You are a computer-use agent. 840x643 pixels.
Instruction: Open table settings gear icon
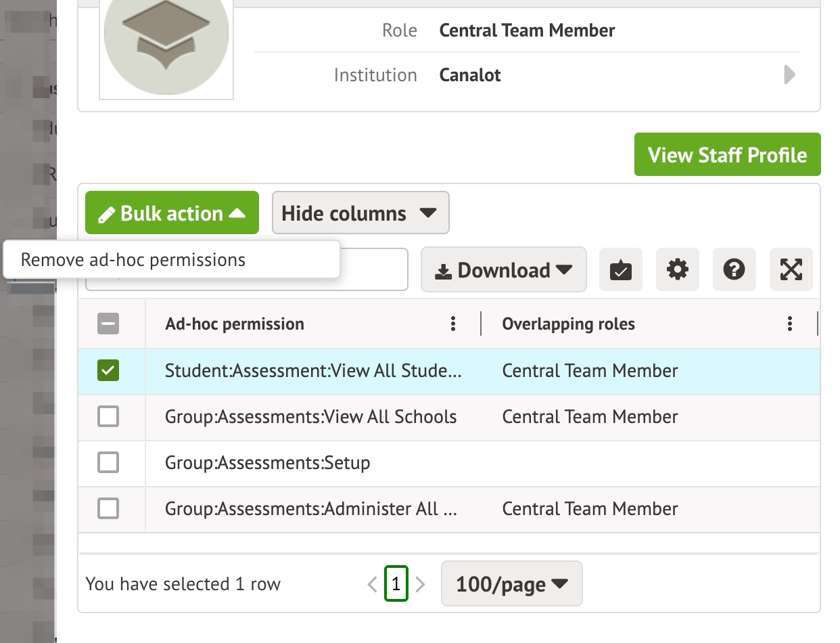click(677, 270)
